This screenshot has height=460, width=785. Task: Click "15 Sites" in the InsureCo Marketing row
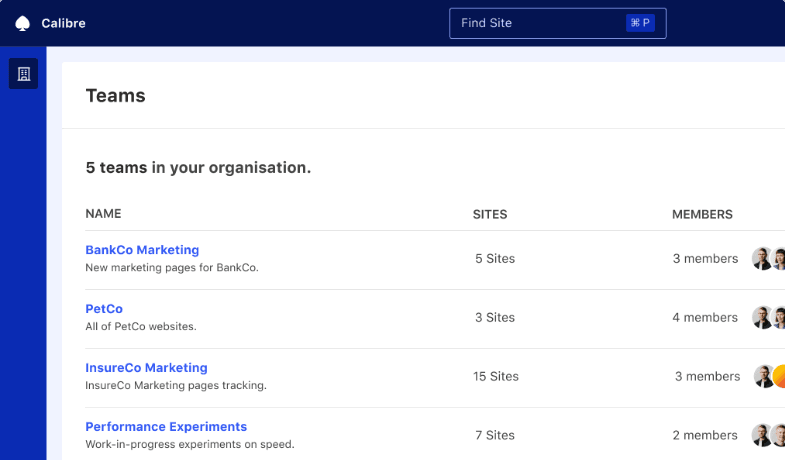(496, 377)
